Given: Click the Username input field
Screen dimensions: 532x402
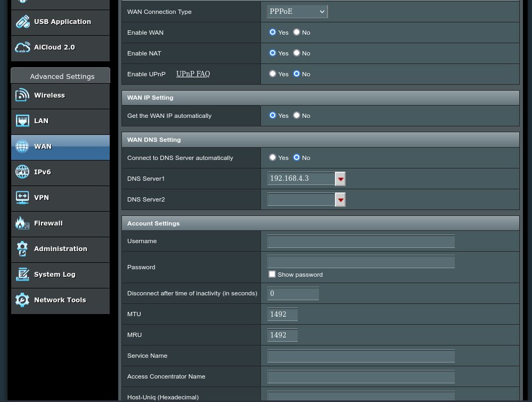Looking at the screenshot, I should [361, 242].
